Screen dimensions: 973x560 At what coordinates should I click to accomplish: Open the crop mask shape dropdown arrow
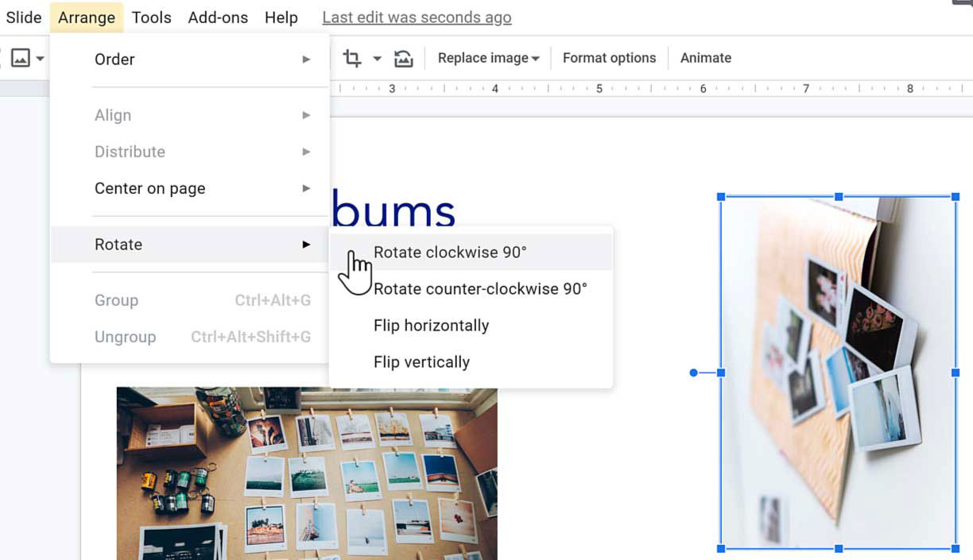click(x=377, y=58)
